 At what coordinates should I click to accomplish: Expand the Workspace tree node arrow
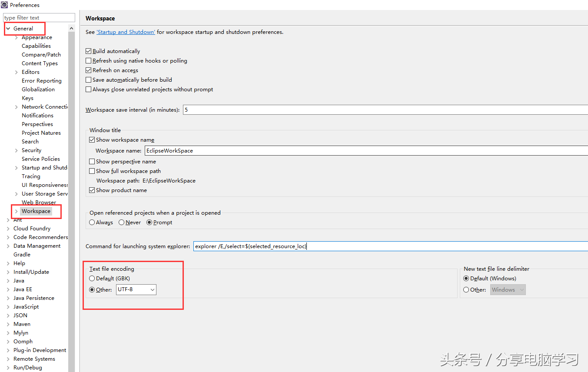click(17, 211)
